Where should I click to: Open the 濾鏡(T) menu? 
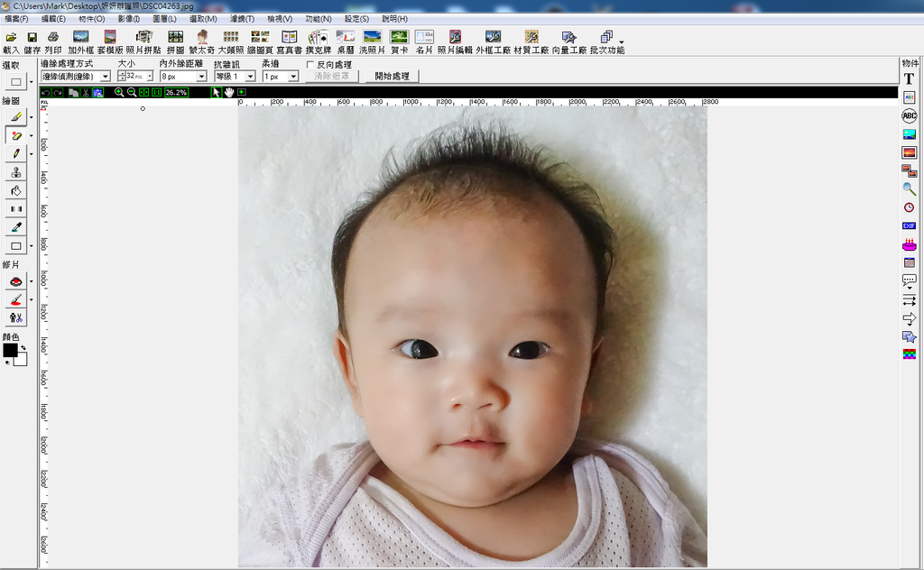[242, 19]
